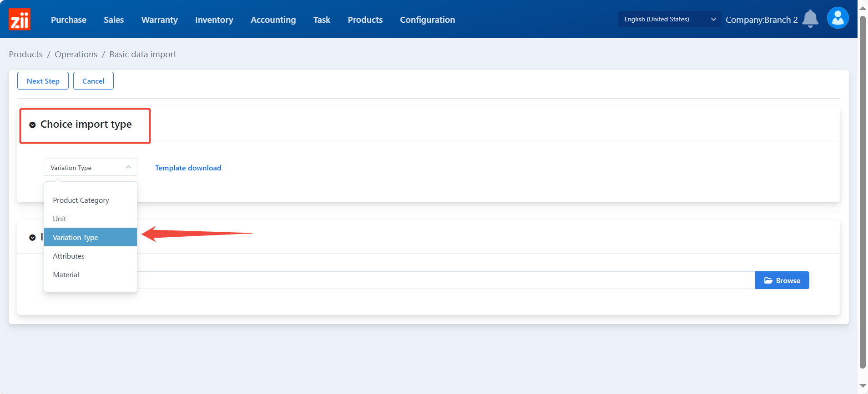868x394 pixels.
Task: Go to Products in the breadcrumb
Action: pos(25,54)
